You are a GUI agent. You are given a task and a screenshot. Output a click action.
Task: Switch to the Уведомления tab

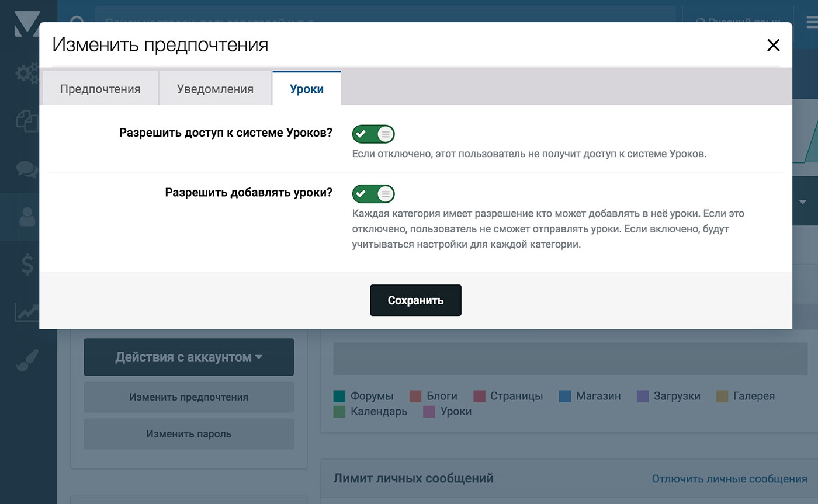tap(215, 89)
